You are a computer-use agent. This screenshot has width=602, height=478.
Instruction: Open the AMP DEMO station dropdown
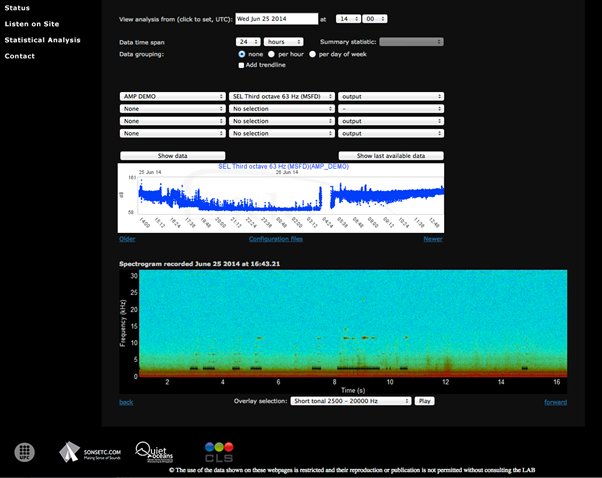(x=172, y=97)
